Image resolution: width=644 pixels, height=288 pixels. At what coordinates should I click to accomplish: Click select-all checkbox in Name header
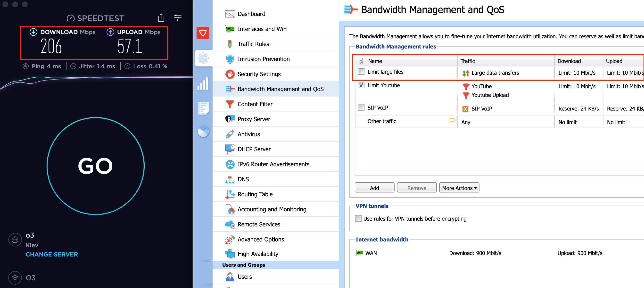click(361, 61)
